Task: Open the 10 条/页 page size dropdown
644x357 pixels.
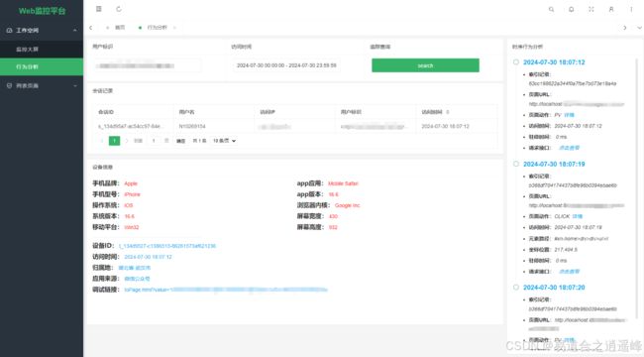Action: [x=224, y=141]
